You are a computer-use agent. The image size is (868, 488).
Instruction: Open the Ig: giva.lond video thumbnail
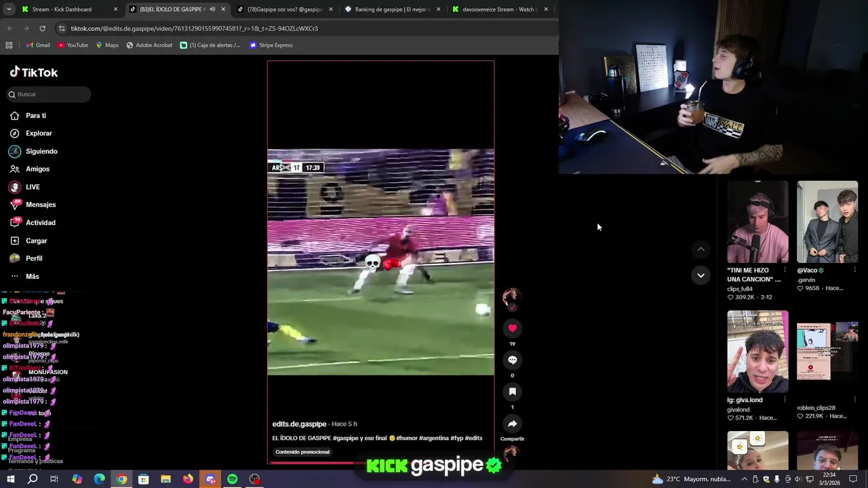pos(757,351)
